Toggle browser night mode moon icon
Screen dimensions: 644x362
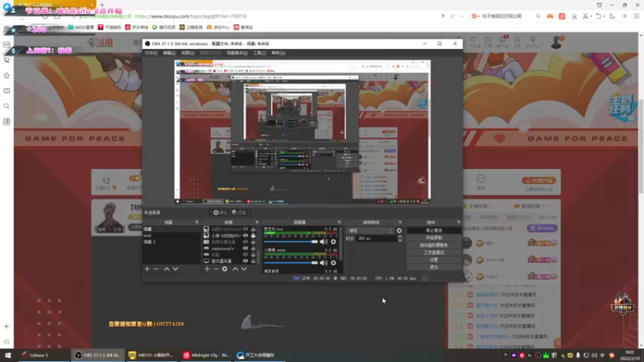613,16
